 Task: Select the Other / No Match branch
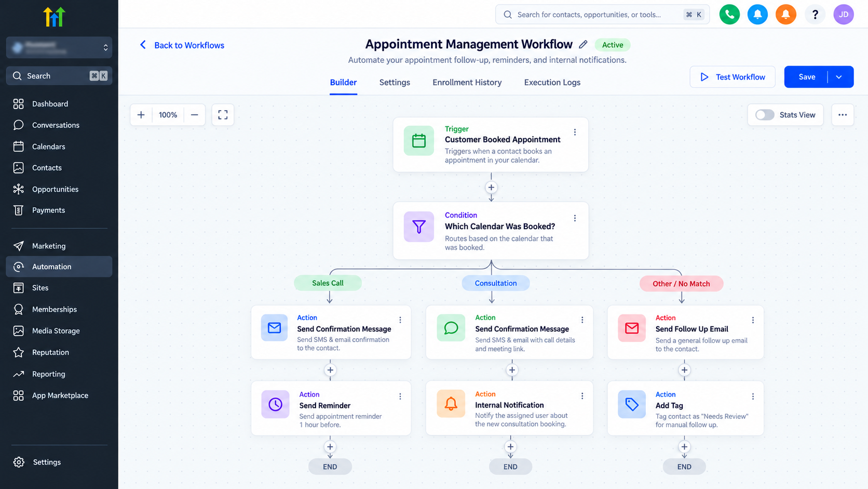coord(681,284)
